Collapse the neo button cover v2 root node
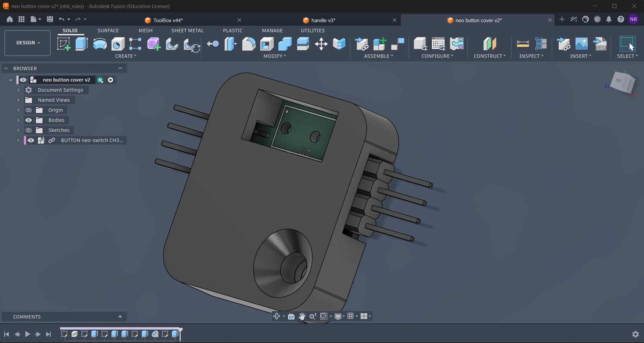Image resolution: width=644 pixels, height=343 pixels. [11, 80]
